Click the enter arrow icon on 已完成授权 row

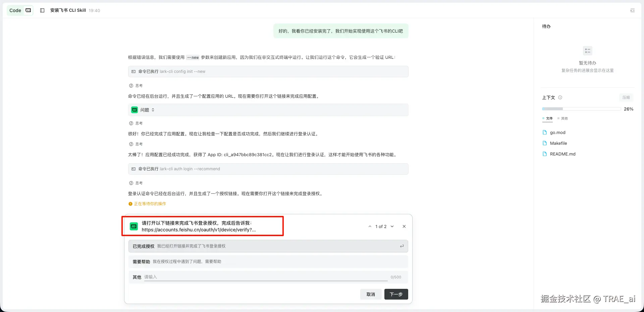pos(401,246)
